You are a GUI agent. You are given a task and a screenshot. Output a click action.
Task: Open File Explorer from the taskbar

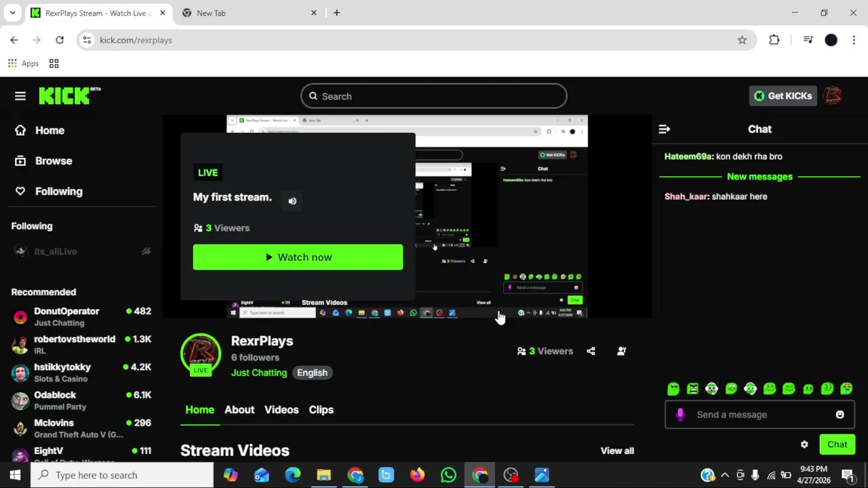323,475
